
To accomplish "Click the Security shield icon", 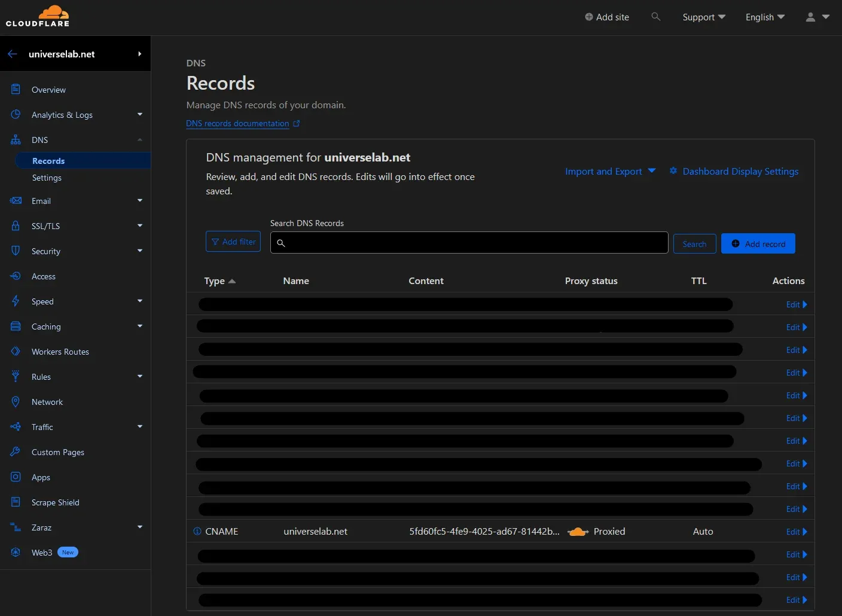I will click(16, 251).
